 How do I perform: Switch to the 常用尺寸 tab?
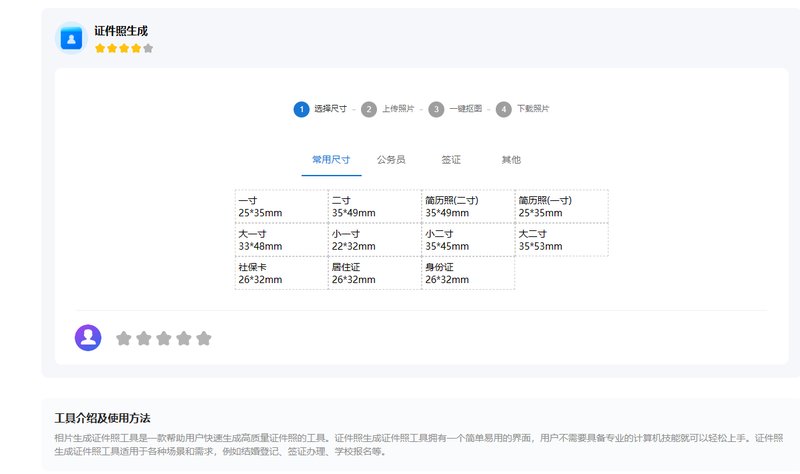tap(331, 160)
